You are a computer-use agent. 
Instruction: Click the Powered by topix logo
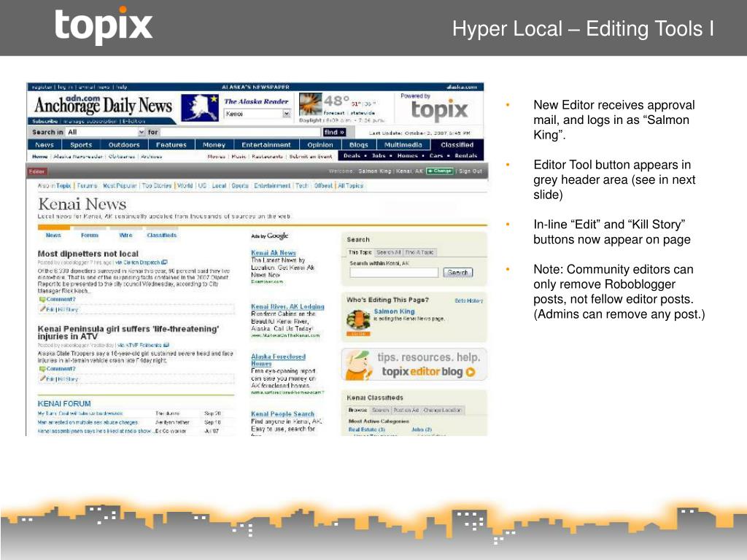[439, 106]
